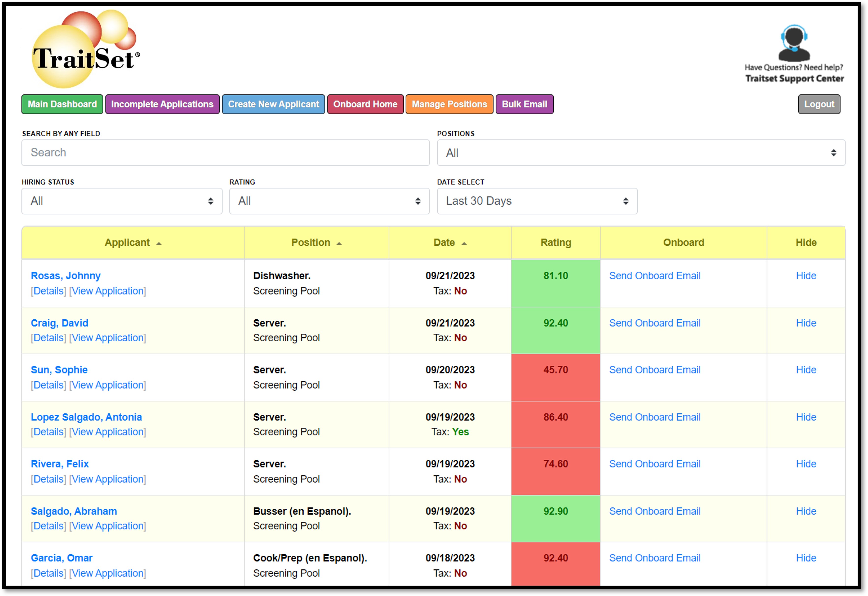The width and height of the screenshot is (868, 596).
Task: Open Incomplete Applications page
Action: point(162,104)
